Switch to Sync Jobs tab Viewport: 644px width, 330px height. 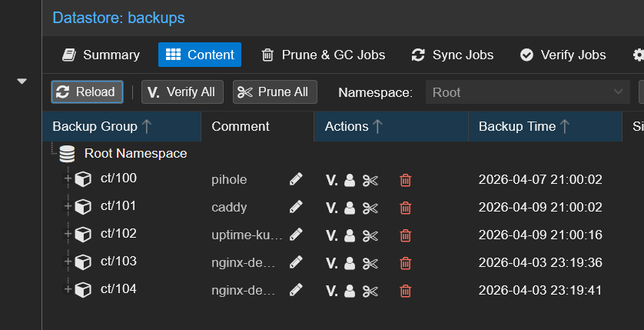point(452,55)
